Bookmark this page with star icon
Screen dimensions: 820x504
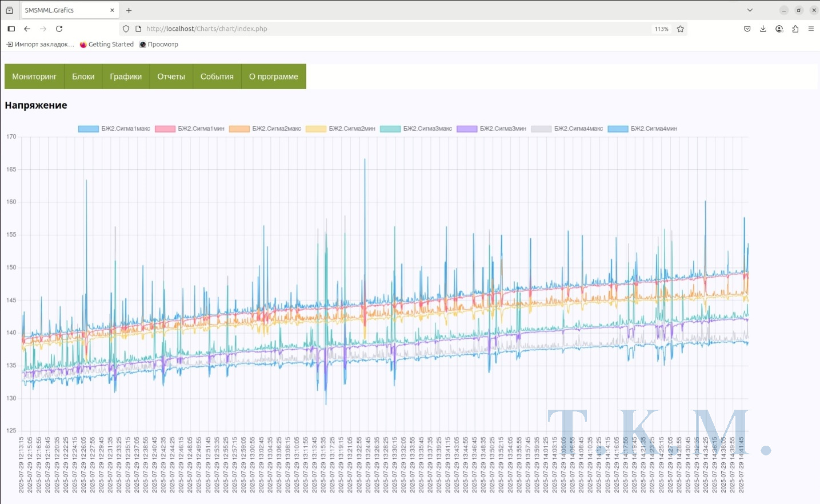pos(680,29)
